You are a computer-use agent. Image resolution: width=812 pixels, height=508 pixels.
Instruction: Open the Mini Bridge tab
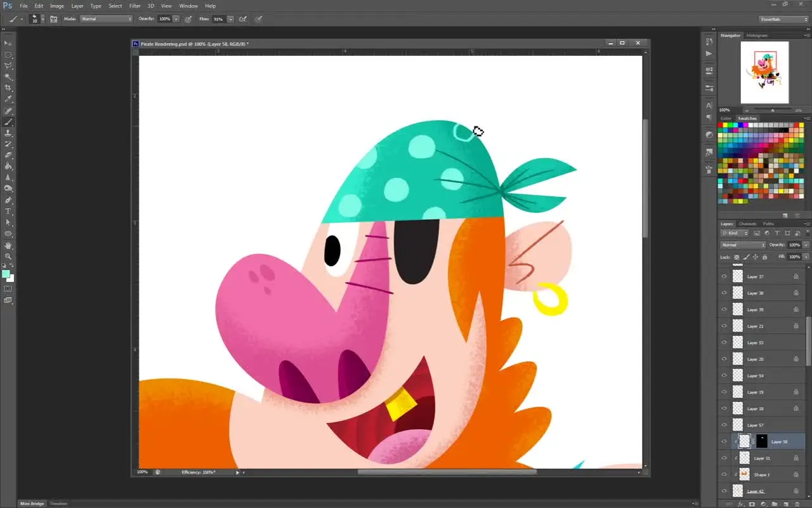32,504
